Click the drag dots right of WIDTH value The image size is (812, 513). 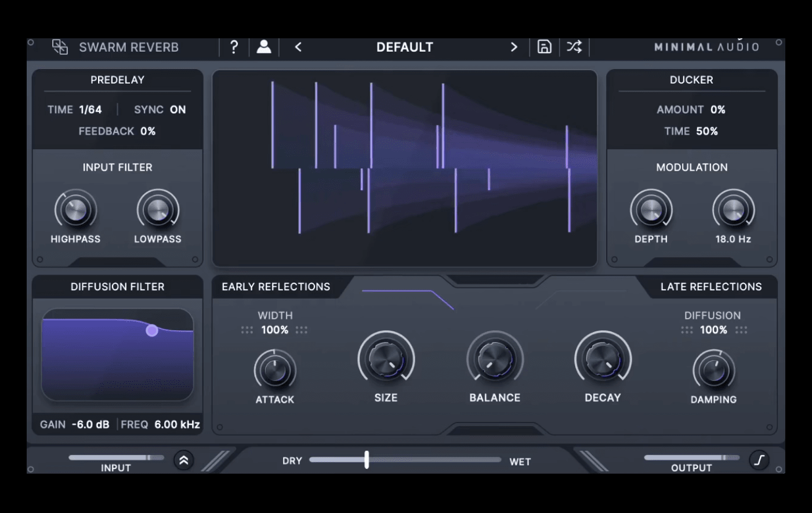point(302,330)
